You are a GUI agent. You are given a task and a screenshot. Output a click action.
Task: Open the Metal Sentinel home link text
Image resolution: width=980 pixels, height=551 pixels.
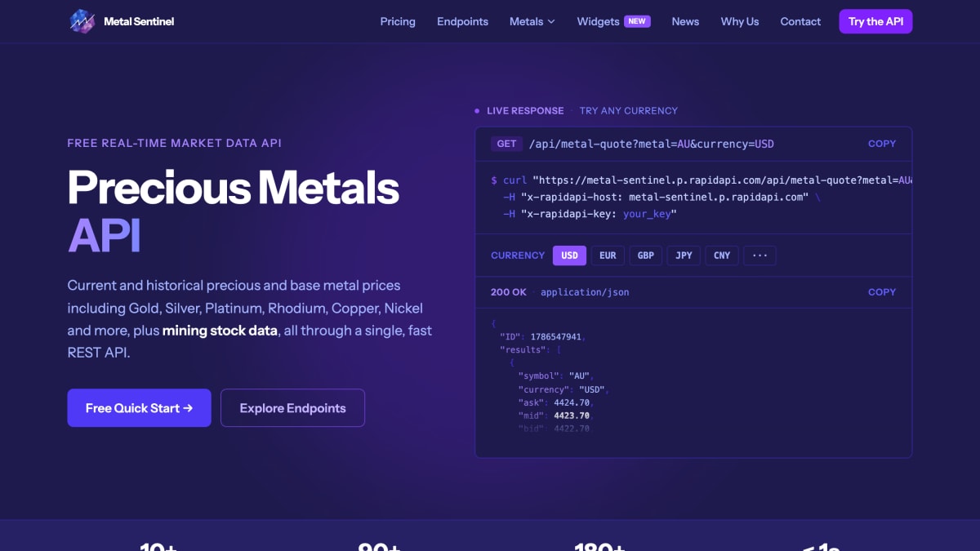pyautogui.click(x=139, y=21)
